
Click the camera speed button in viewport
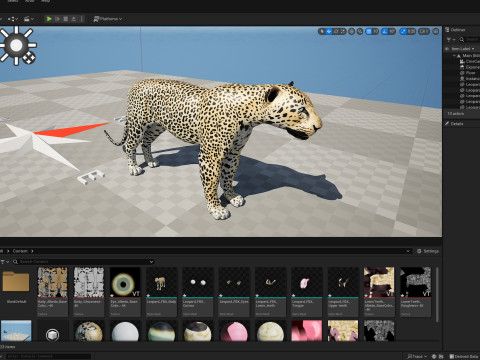pos(424,31)
